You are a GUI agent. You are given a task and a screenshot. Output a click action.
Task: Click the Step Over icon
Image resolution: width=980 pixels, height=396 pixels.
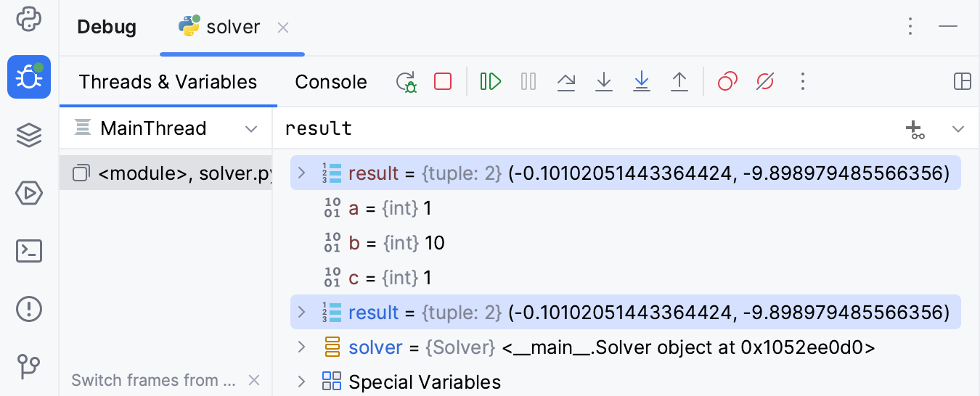pos(566,81)
